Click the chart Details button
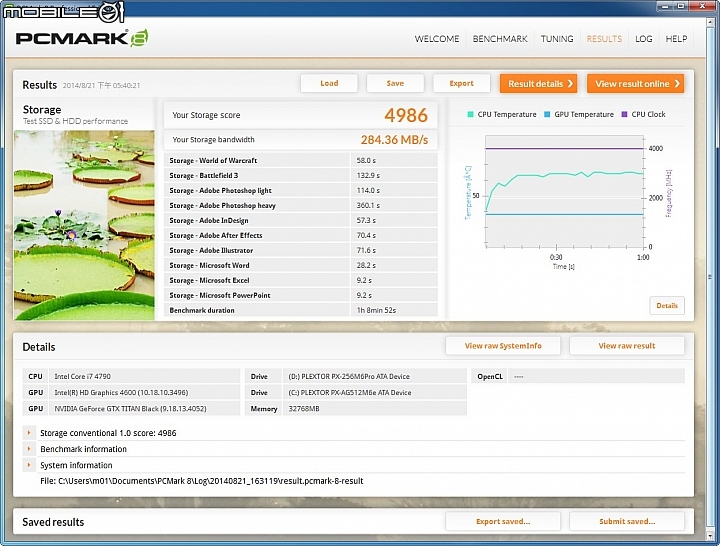The image size is (720, 546). 667,306
